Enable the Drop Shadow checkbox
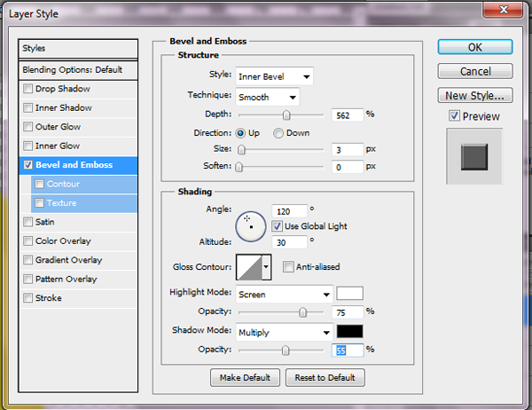532x410 pixels. click(27, 89)
